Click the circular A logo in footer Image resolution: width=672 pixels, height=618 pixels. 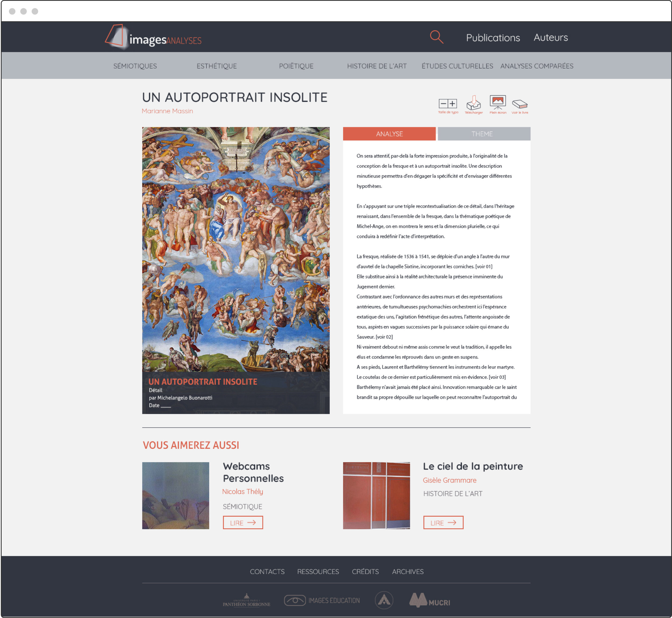pos(384,600)
